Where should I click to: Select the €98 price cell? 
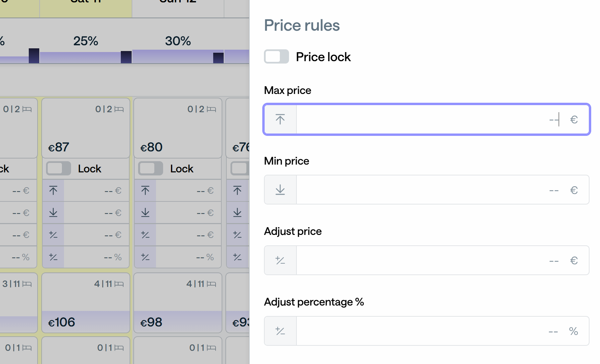[178, 303]
